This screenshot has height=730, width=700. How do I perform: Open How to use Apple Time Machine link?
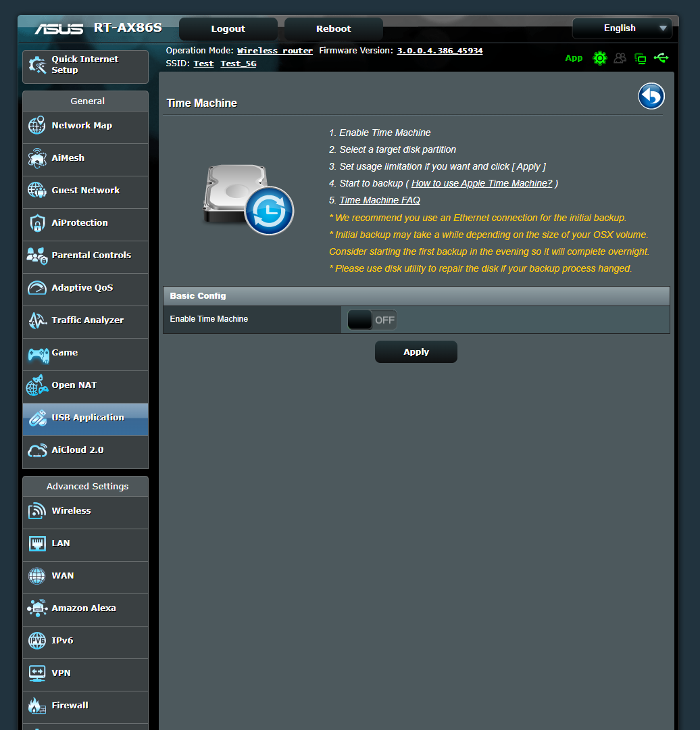(481, 183)
